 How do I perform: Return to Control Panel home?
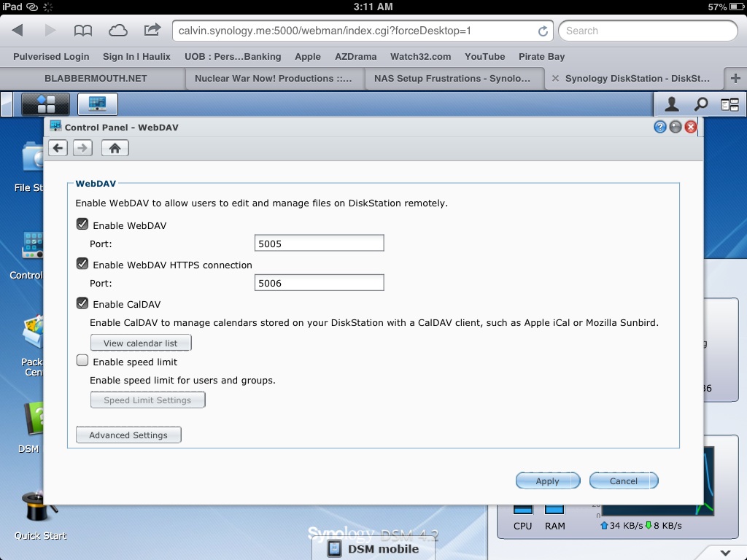[115, 148]
